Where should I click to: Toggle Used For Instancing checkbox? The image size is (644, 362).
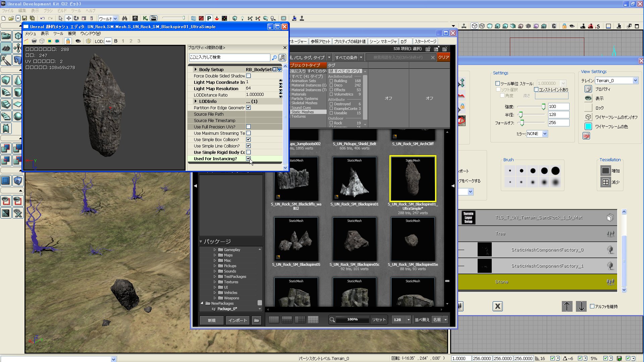tap(249, 159)
